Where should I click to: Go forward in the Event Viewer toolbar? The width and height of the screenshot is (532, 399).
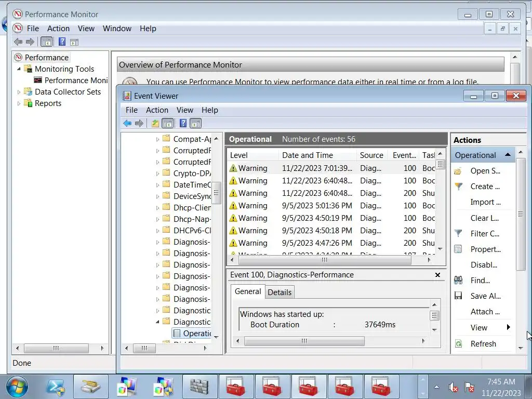[139, 123]
